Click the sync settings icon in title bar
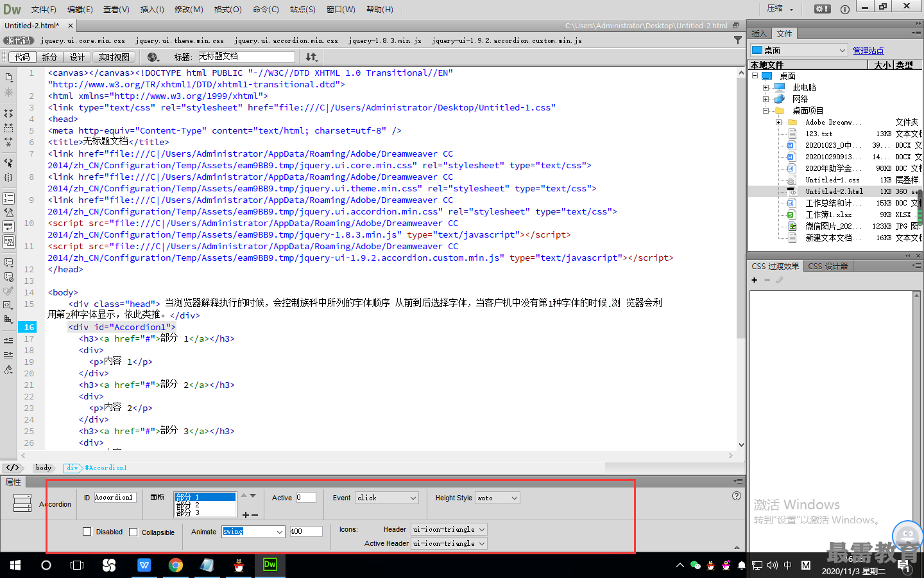Screen dimensions: 924x578 click(822, 9)
